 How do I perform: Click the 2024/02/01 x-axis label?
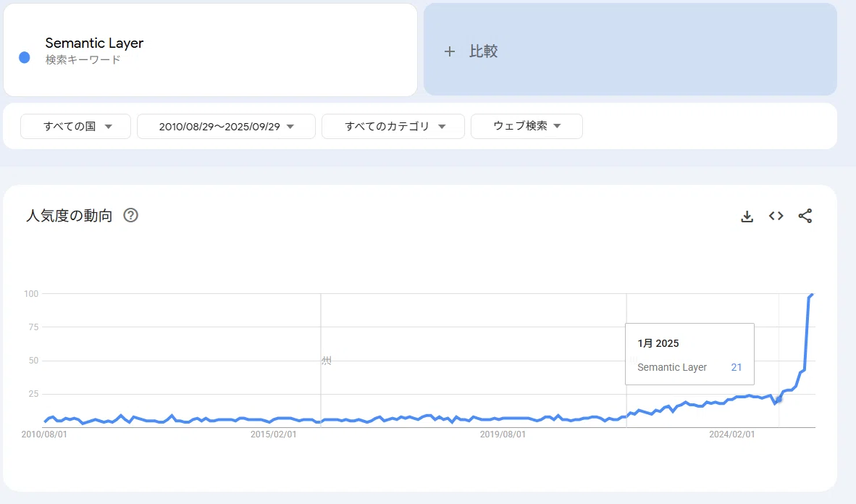[732, 434]
